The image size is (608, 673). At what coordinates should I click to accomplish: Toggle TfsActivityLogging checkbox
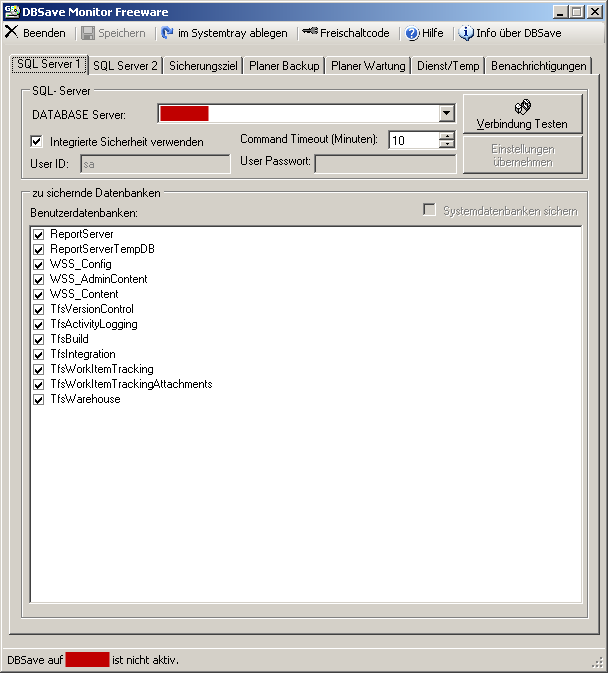[39, 324]
